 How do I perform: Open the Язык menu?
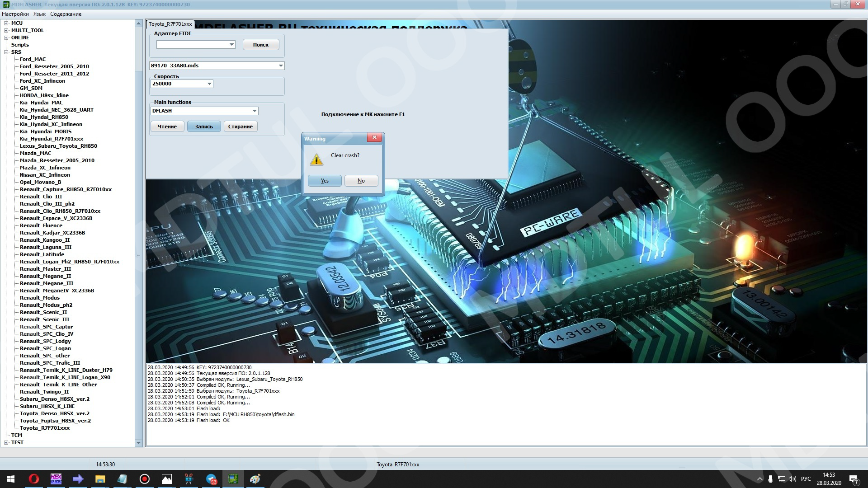pos(40,14)
